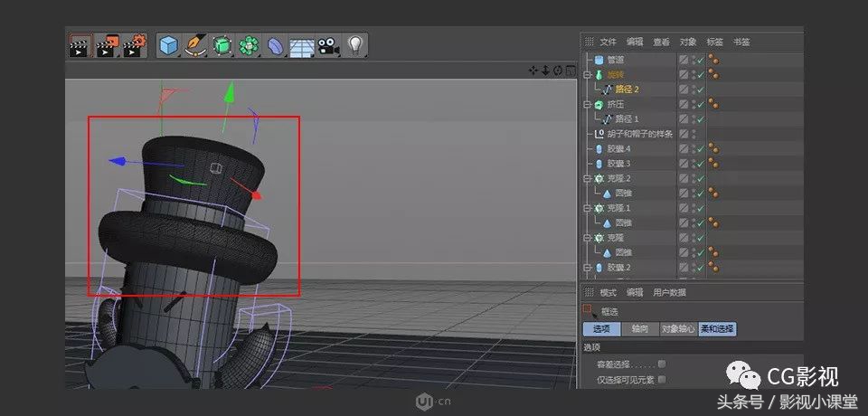This screenshot has width=868, height=416.
Task: Toggle visibility dots for 胡子和帽子的样条
Action: tap(693, 134)
